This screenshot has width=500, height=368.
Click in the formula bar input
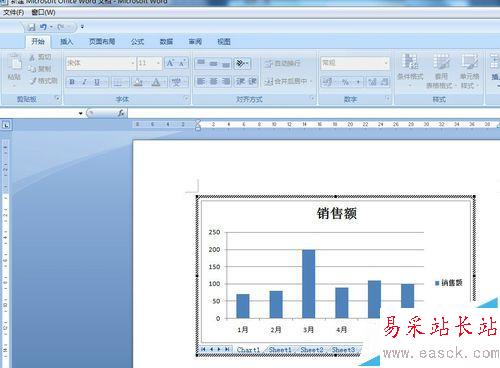(313, 113)
